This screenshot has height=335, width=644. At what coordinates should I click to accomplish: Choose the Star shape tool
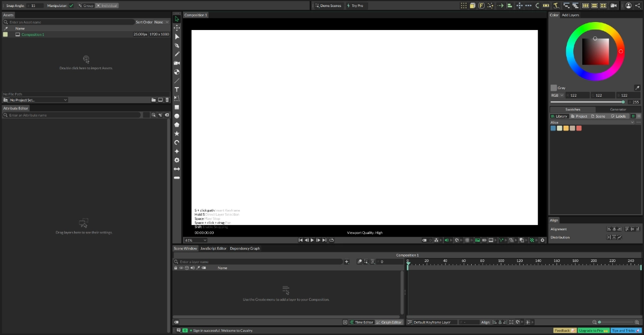tap(177, 133)
